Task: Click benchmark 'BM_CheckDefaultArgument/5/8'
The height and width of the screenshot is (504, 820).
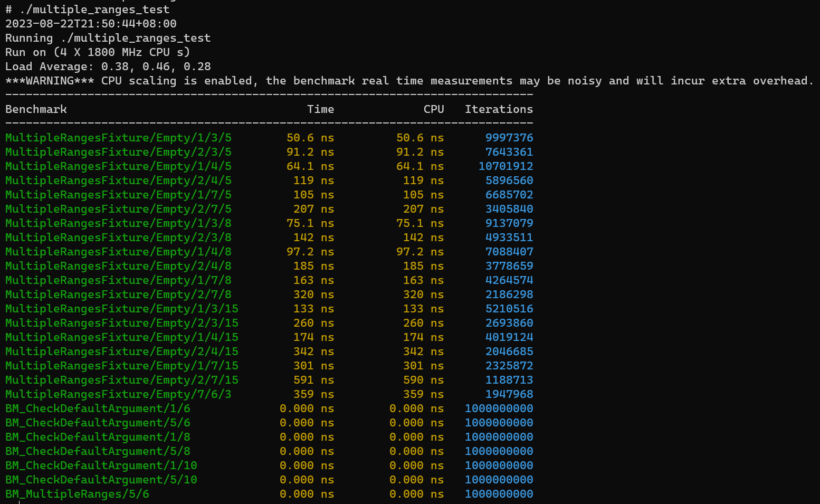Action: pos(98,451)
